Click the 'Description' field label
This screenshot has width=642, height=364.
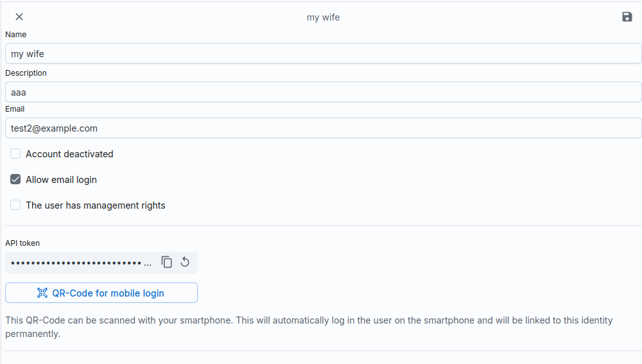point(26,73)
